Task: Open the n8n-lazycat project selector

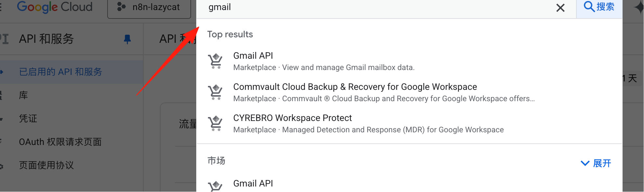Action: (x=149, y=8)
